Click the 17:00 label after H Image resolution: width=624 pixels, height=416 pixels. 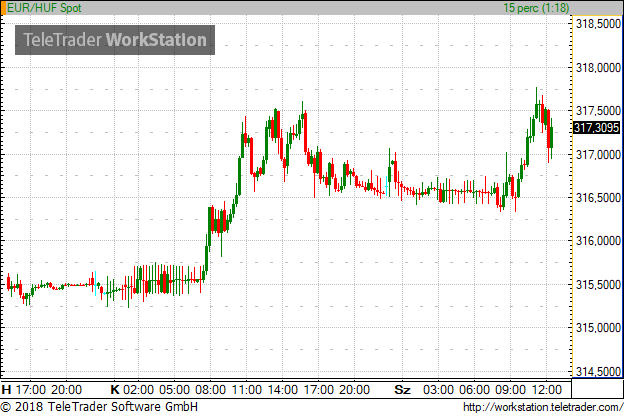tap(31, 389)
